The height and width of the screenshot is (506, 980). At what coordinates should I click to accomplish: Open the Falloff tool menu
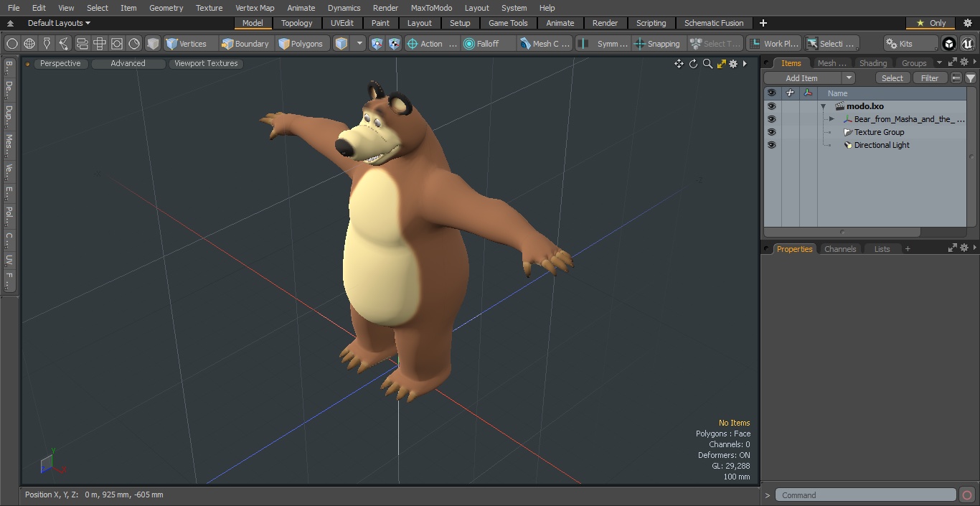pos(488,44)
